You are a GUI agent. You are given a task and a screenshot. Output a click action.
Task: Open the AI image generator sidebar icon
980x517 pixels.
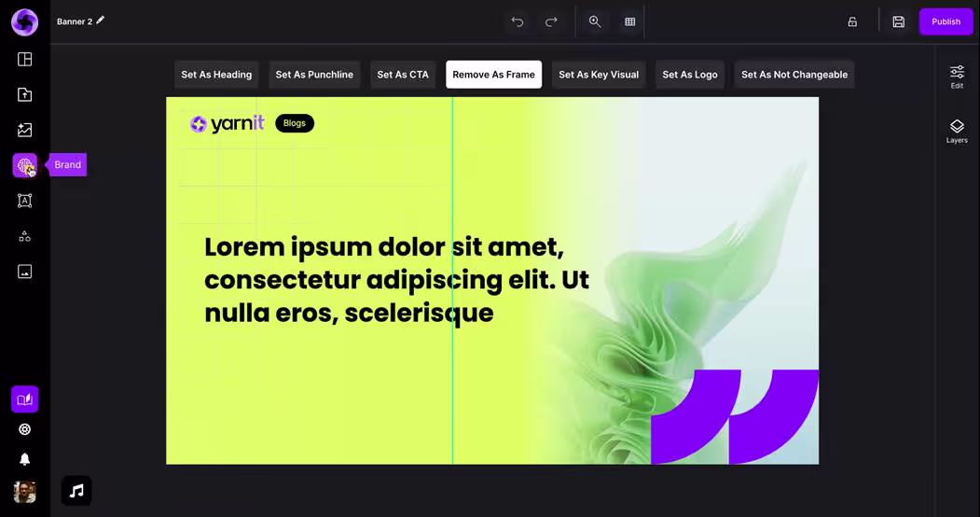[25, 130]
